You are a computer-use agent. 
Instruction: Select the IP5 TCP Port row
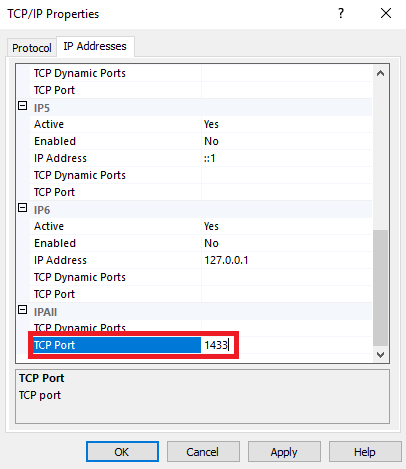pos(201,192)
